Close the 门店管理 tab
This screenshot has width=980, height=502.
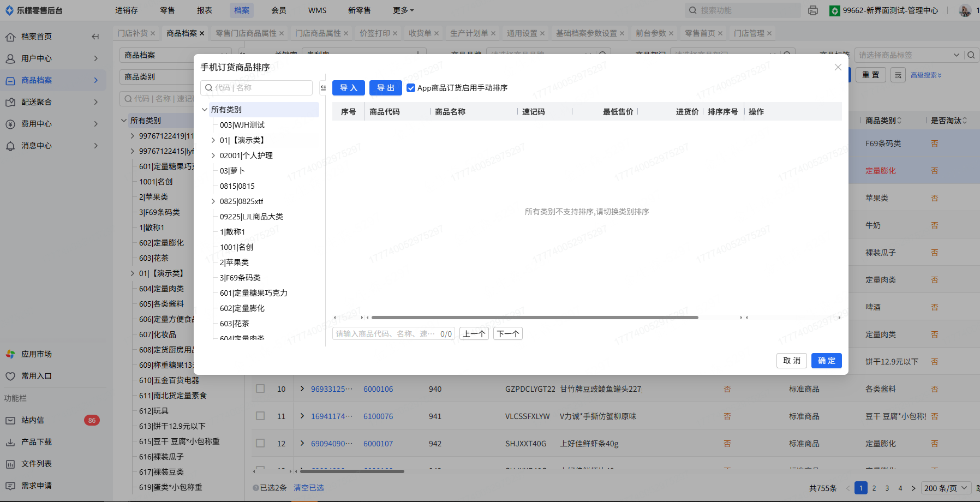pos(769,33)
